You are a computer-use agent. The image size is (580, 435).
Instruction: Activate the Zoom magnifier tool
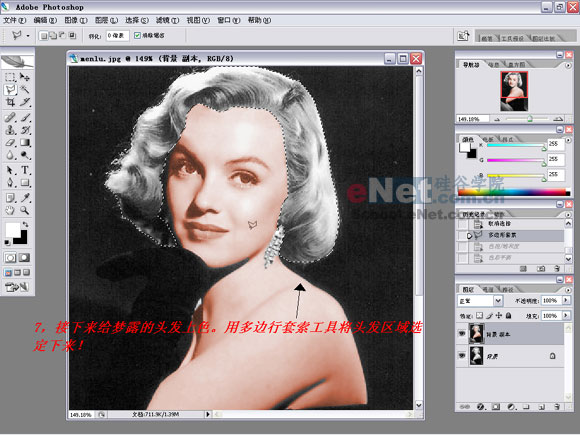click(25, 210)
